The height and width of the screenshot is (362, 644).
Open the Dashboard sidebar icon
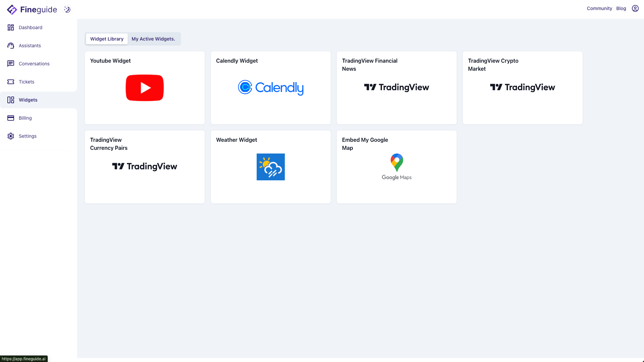coord(11,27)
